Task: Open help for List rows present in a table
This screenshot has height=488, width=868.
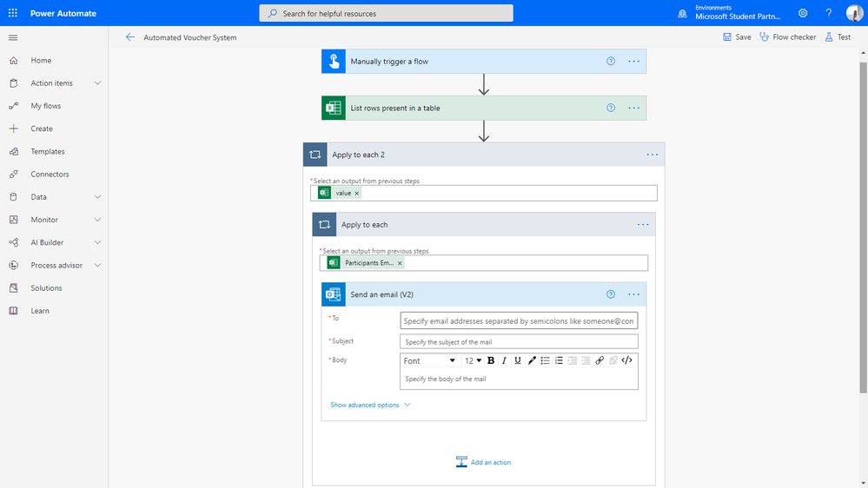Action: point(611,108)
